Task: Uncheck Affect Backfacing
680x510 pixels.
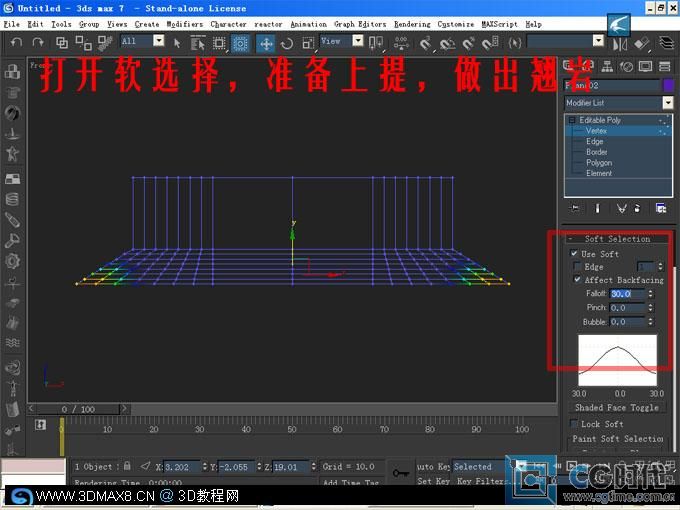Action: (577, 280)
